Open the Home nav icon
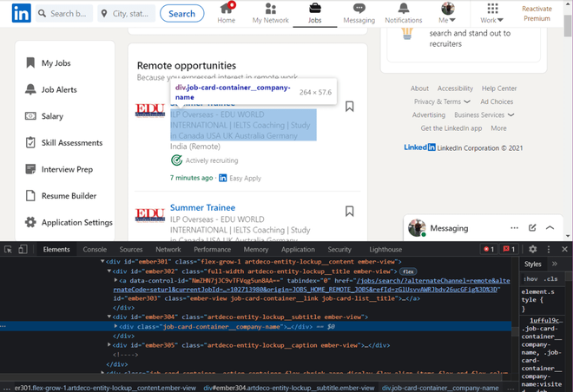573x392 pixels. 227,13
